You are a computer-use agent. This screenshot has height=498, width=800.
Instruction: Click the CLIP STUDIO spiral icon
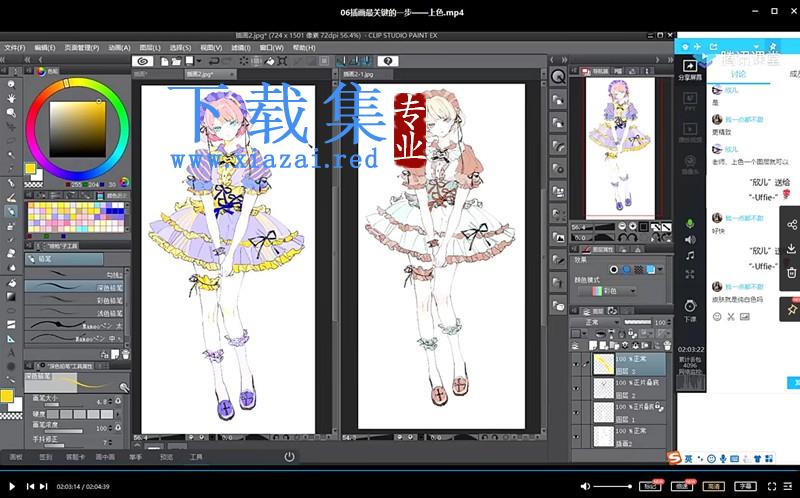click(143, 61)
